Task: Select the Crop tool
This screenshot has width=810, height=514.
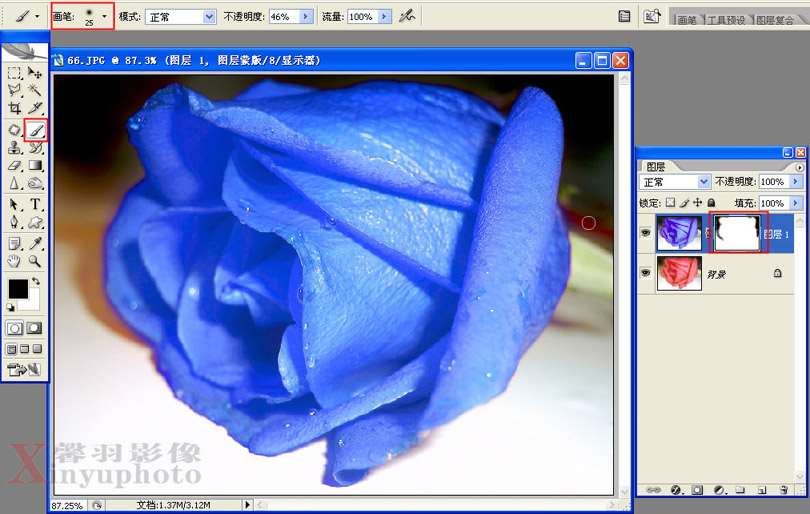Action: coord(14,108)
